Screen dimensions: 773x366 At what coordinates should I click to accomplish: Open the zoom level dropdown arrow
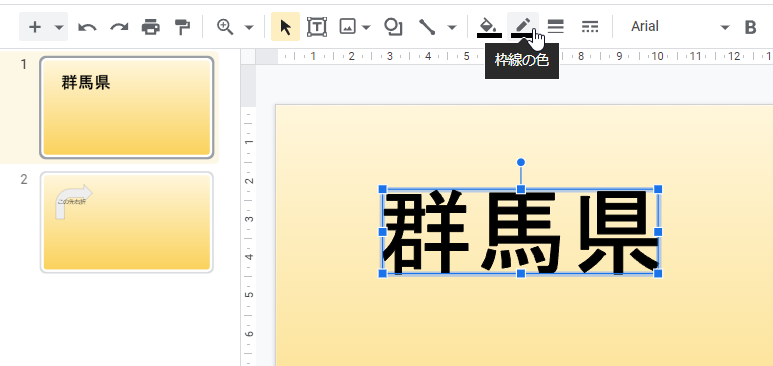249,27
